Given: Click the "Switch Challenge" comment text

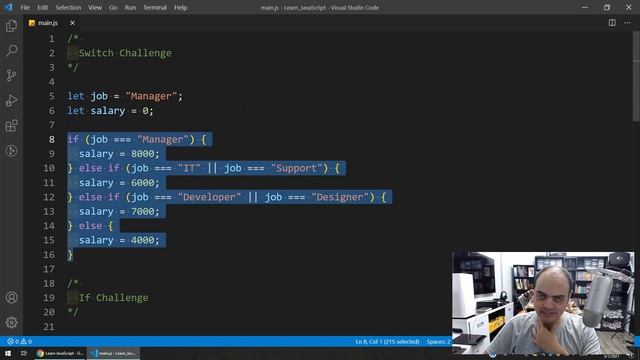Looking at the screenshot, I should pos(125,53).
